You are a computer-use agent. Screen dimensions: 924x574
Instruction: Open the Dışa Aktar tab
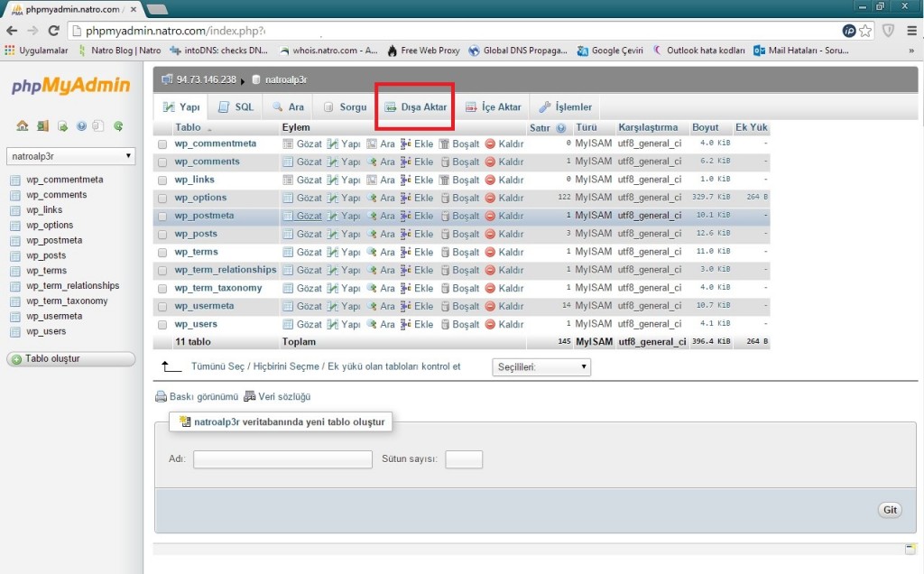click(415, 106)
